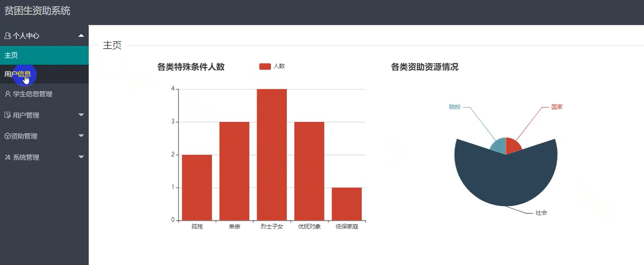Screen dimensions: 644x265
Task: Expand the 系统管理 dropdown arrow
Action: point(81,157)
